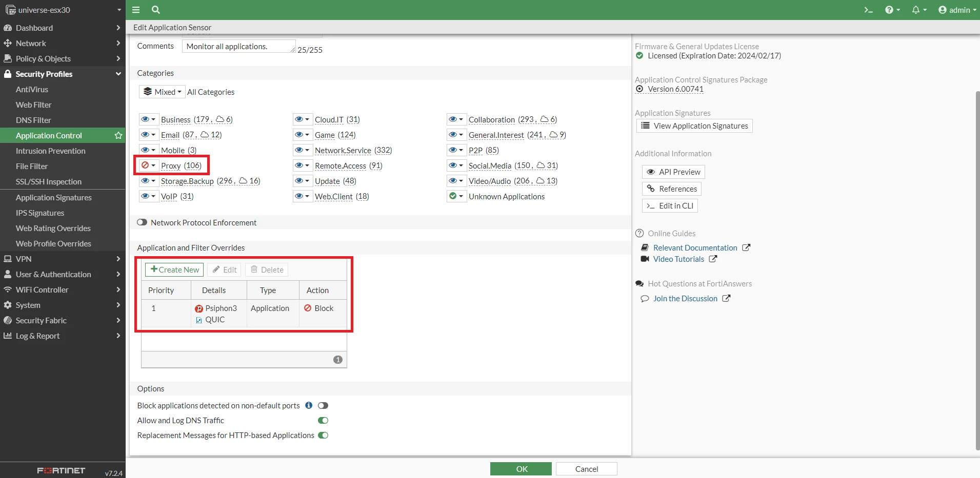The width and height of the screenshot is (980, 478).
Task: Click the API Preview button
Action: [x=674, y=172]
